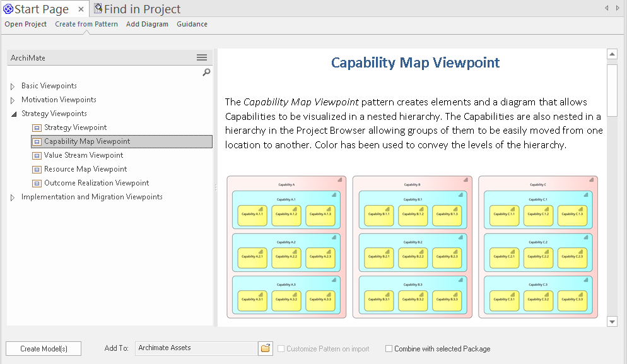
Task: Open the Add Diagram menu item
Action: (x=147, y=24)
